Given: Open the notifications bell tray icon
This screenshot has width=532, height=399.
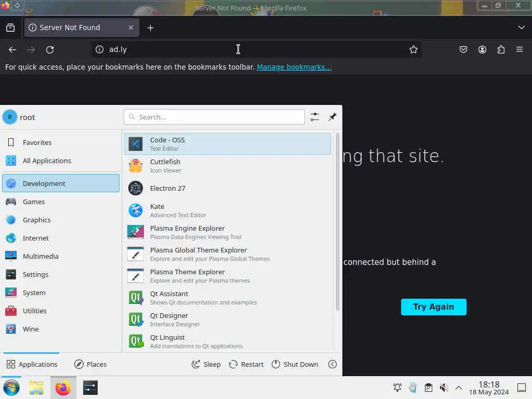Looking at the screenshot, I should click(x=397, y=388).
